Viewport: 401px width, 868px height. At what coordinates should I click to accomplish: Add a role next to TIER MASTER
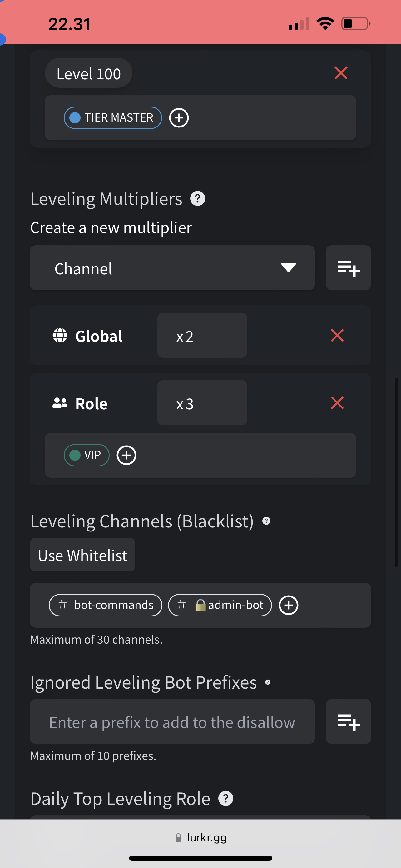[x=178, y=117]
